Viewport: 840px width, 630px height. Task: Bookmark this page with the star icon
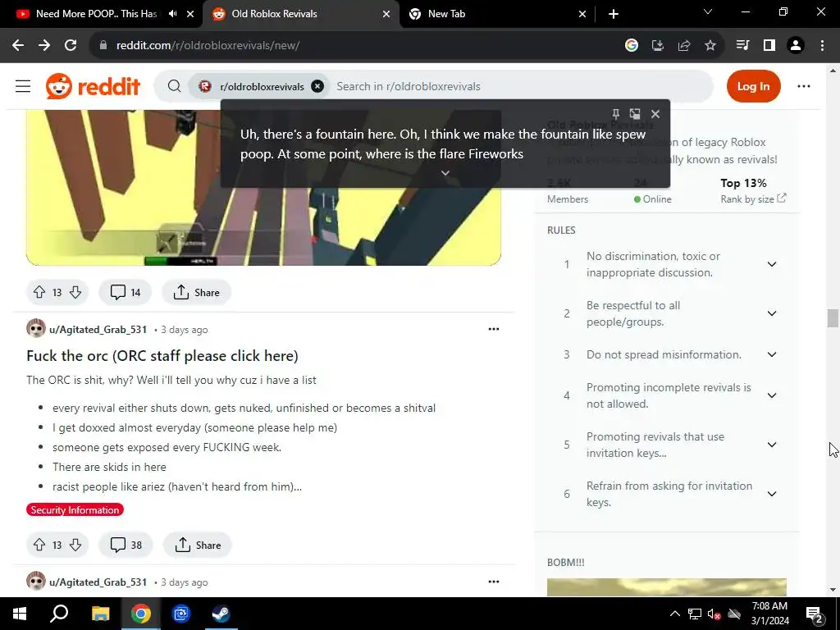coord(710,46)
